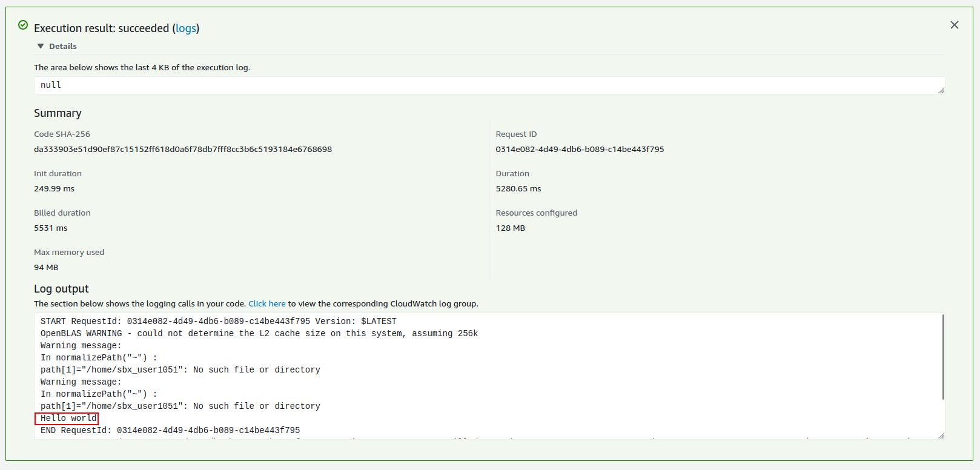Click the 'last 4 KB of the execution log' description
Image resolution: width=980 pixels, height=470 pixels.
pos(142,68)
